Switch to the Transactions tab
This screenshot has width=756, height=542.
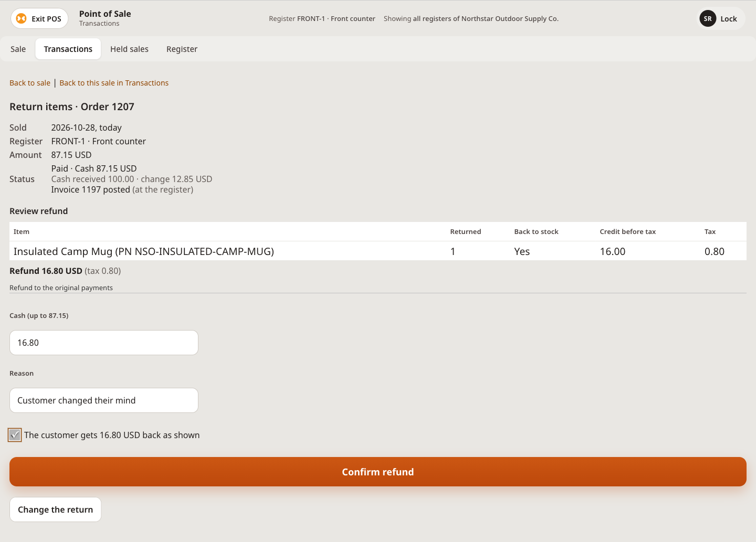(68, 49)
